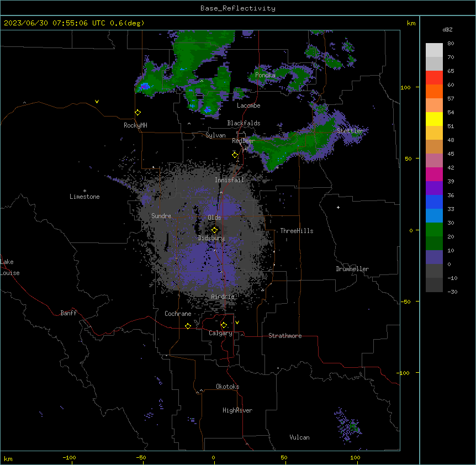Click the Drumheller city label
The height and width of the screenshot is (465, 476).
point(352,269)
